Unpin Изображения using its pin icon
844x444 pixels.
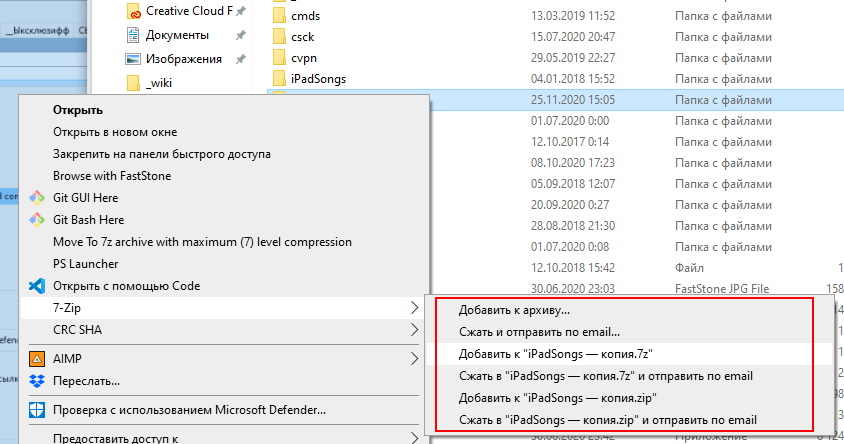241,59
